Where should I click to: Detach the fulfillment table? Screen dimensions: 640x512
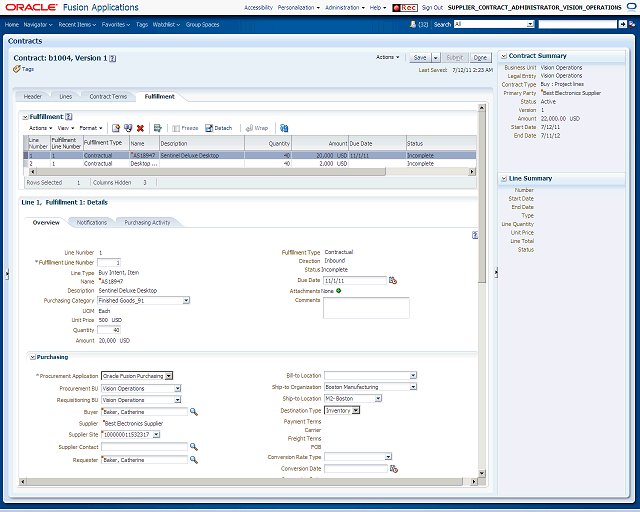tap(218, 128)
